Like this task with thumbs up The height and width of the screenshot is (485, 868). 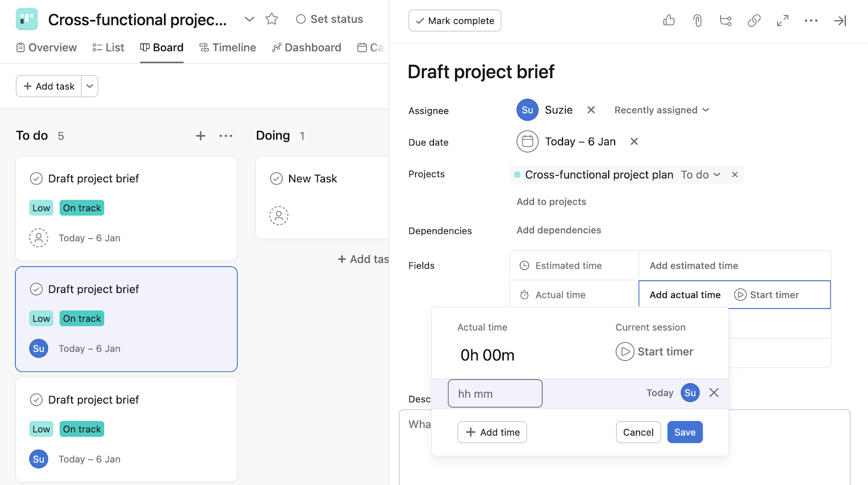669,21
